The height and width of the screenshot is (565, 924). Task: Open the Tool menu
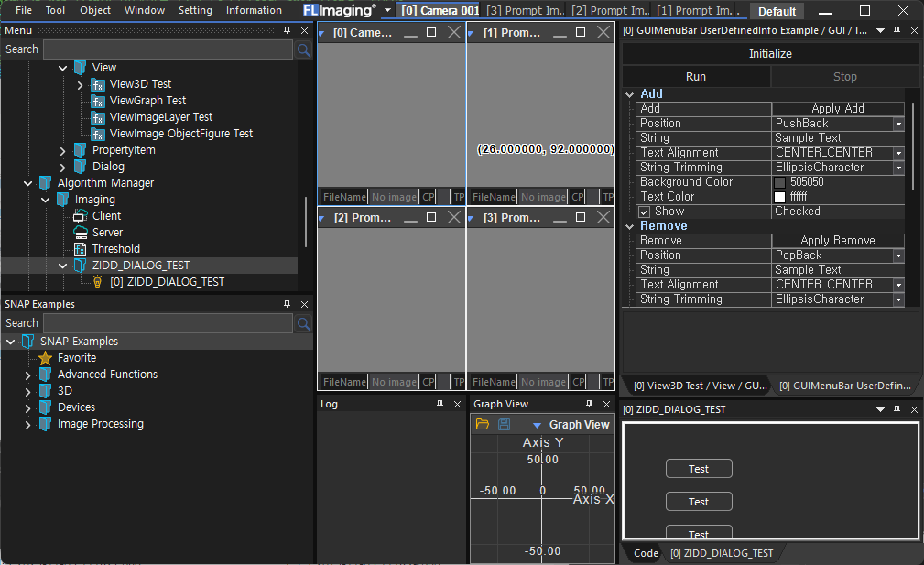[55, 10]
